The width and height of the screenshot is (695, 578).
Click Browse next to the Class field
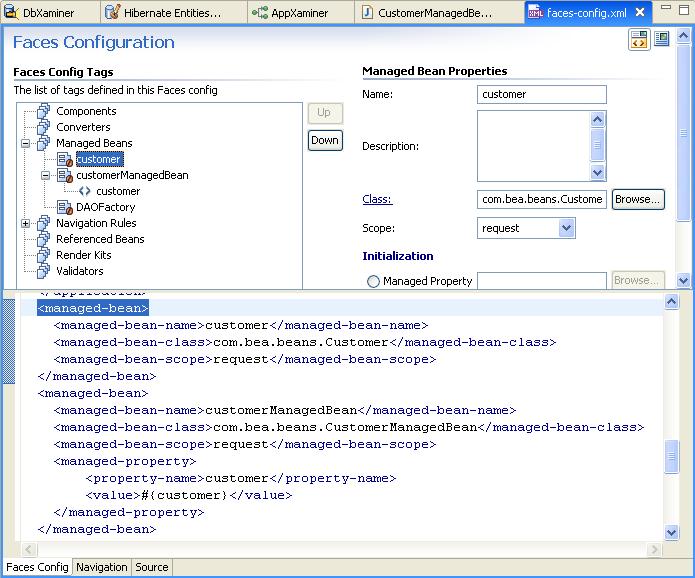[637, 199]
